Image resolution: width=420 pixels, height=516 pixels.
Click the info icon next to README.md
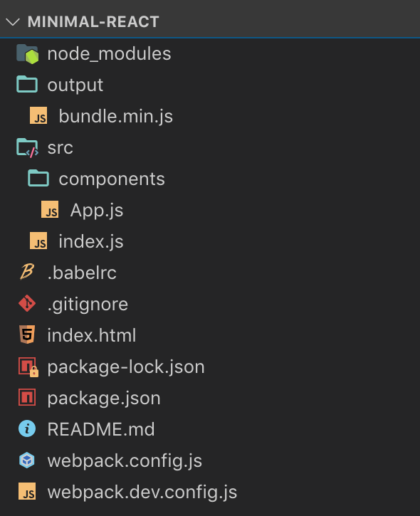coord(27,428)
